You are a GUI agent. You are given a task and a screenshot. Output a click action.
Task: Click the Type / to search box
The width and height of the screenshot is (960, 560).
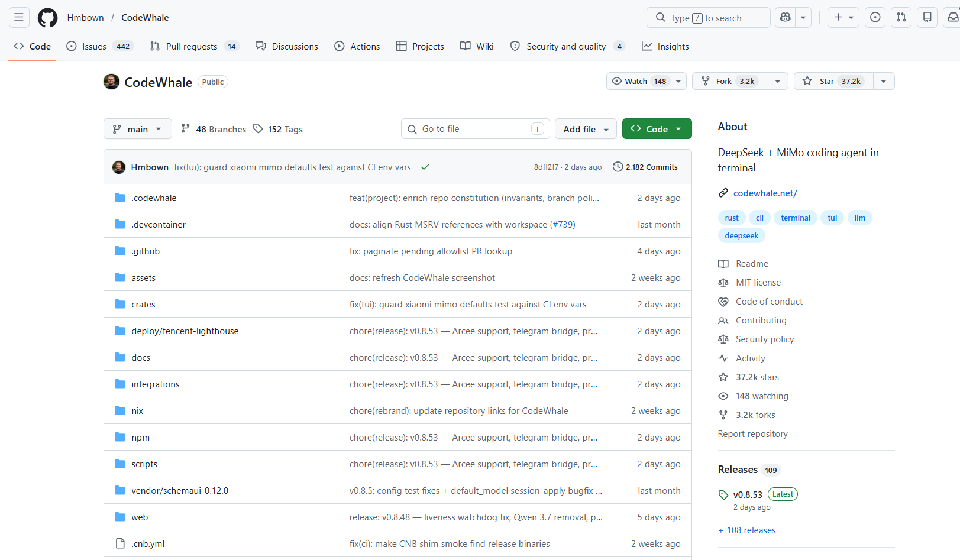pyautogui.click(x=709, y=18)
